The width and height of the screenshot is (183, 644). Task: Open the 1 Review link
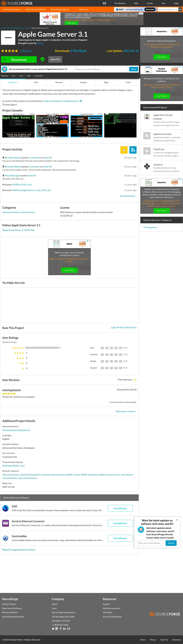click(26, 51)
